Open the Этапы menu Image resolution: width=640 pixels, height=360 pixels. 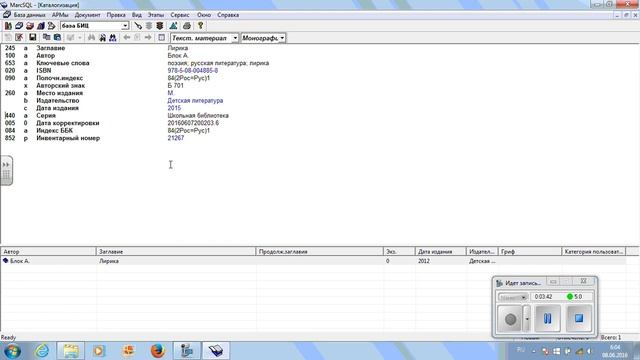pos(156,15)
